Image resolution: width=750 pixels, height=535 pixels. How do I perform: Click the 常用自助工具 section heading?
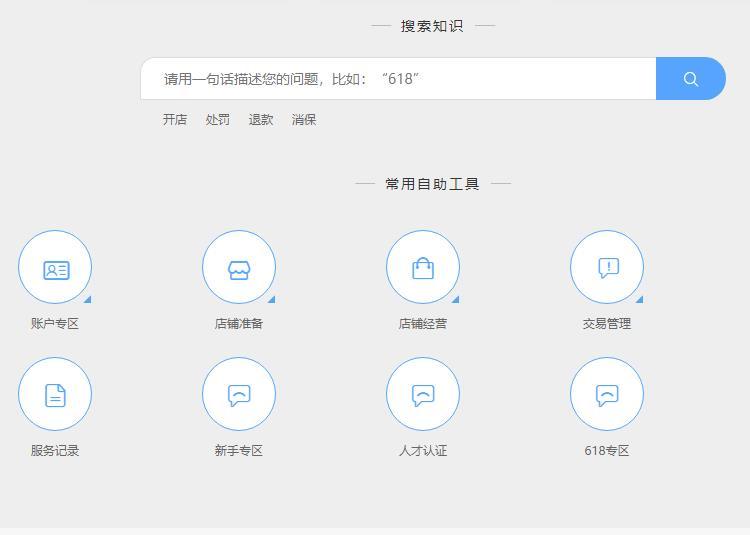click(432, 184)
